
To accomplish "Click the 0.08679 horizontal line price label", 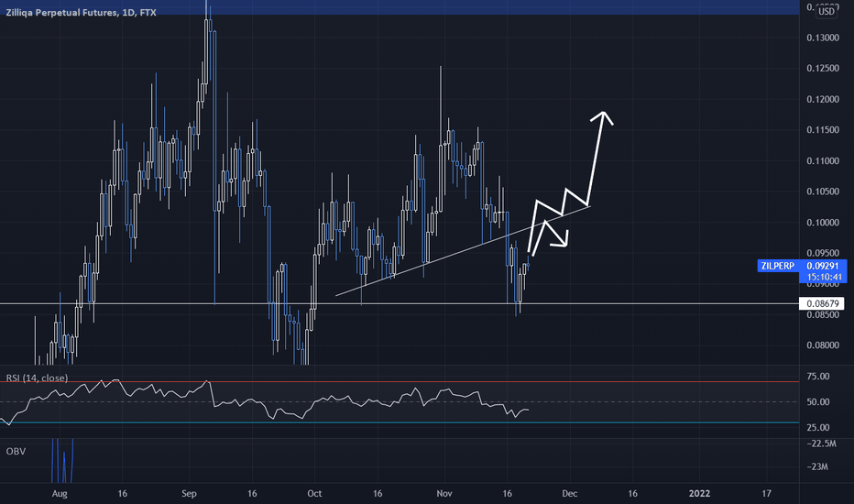I will (821, 303).
